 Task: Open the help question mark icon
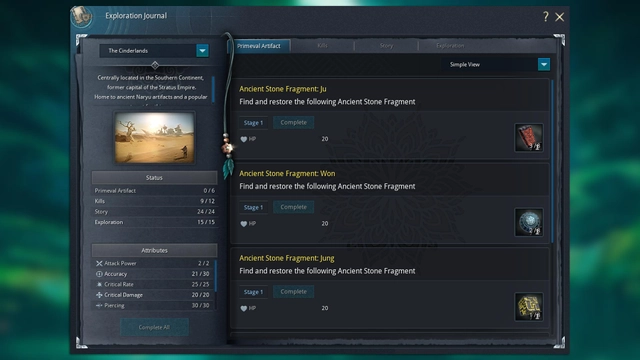pyautogui.click(x=546, y=16)
